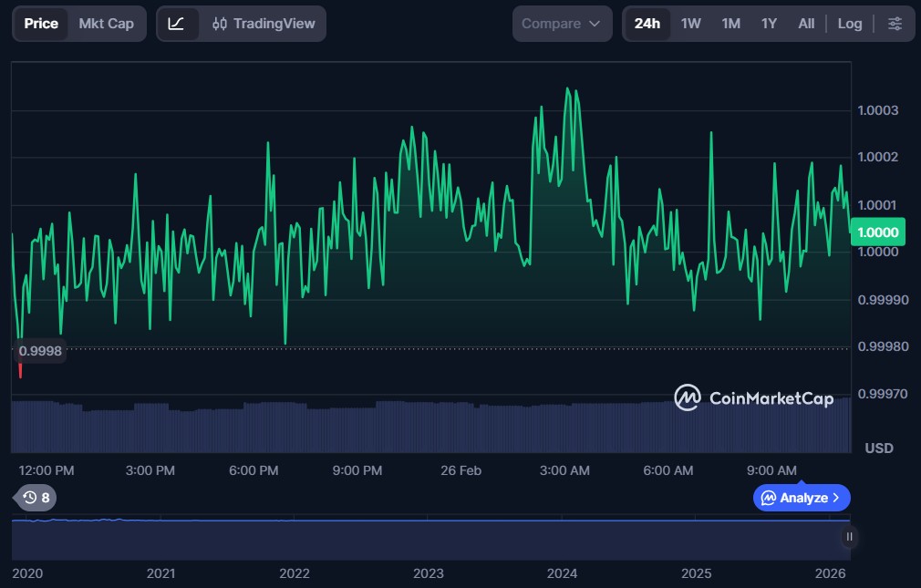This screenshot has height=588, width=921.
Task: Expand the Compare dropdown
Action: point(562,24)
